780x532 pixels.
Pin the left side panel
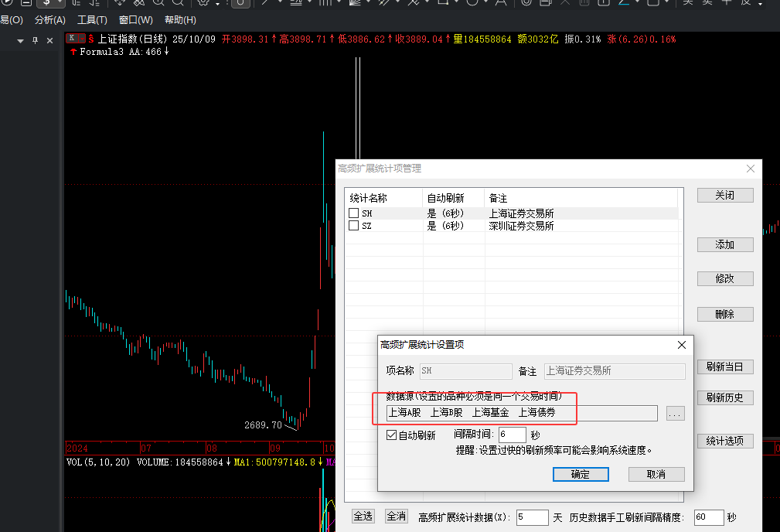35,41
